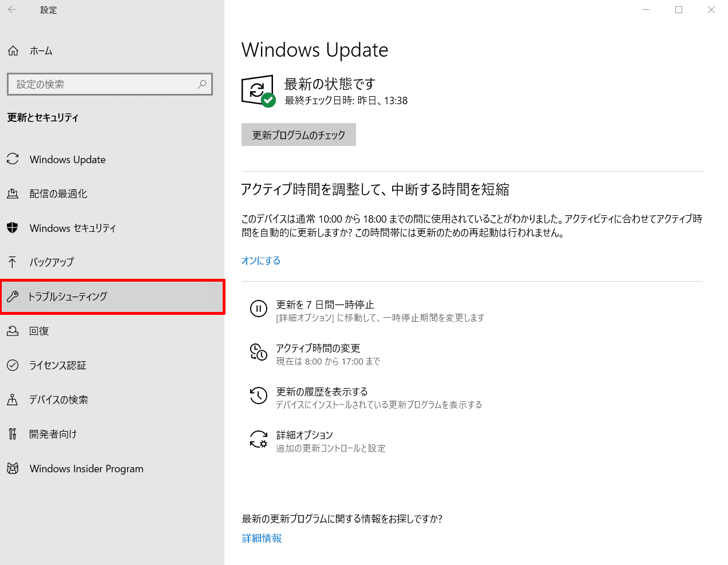The width and height of the screenshot is (728, 565).
Task: Click the Windows Update status icon with green check
Action: point(258,90)
